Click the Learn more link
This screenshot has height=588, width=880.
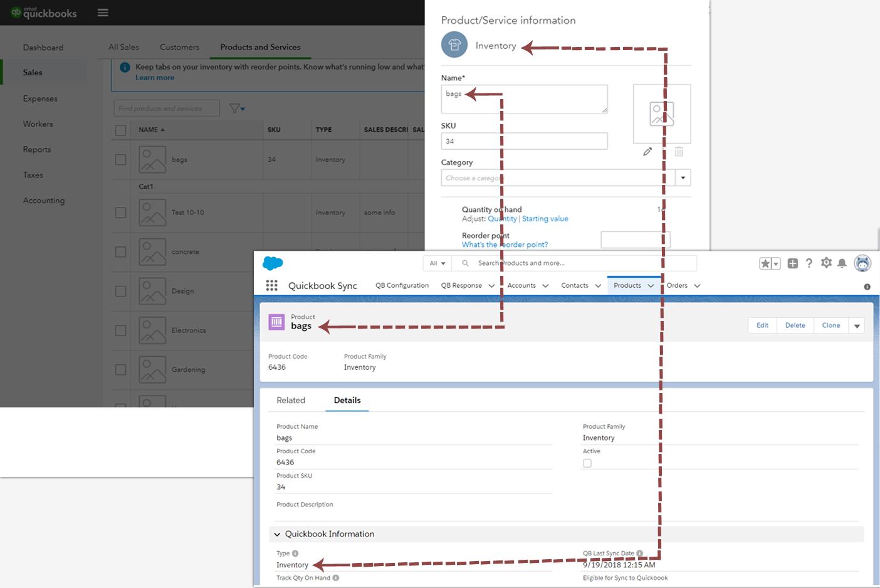(155, 78)
